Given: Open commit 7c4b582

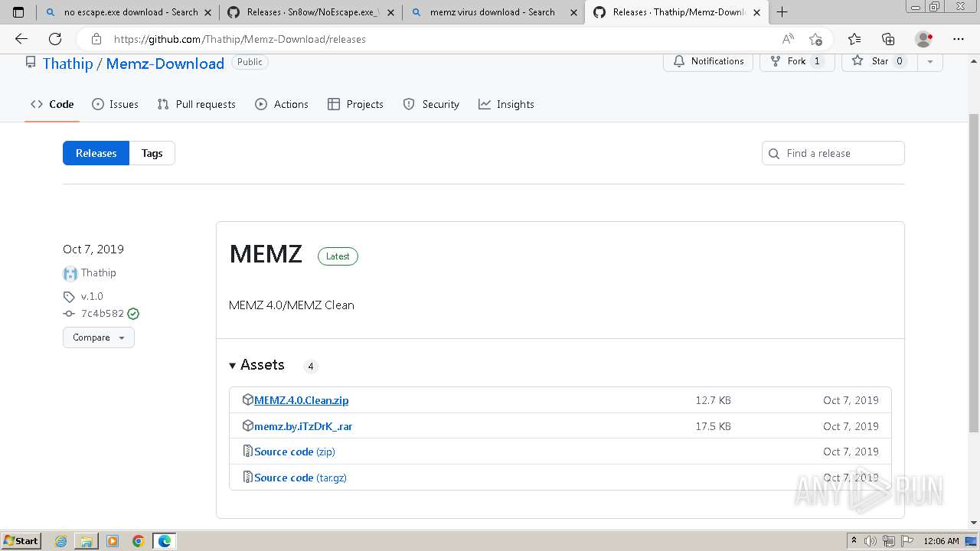Looking at the screenshot, I should 103,314.
